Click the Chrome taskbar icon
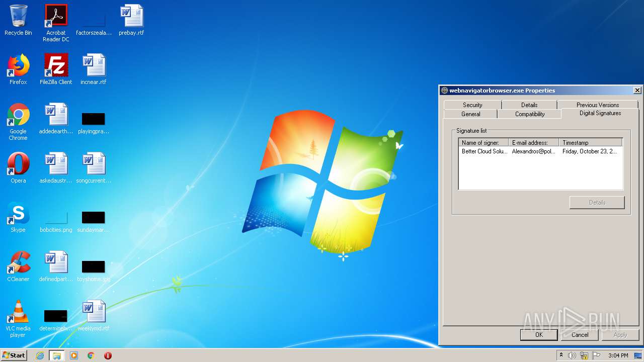 coord(91,355)
